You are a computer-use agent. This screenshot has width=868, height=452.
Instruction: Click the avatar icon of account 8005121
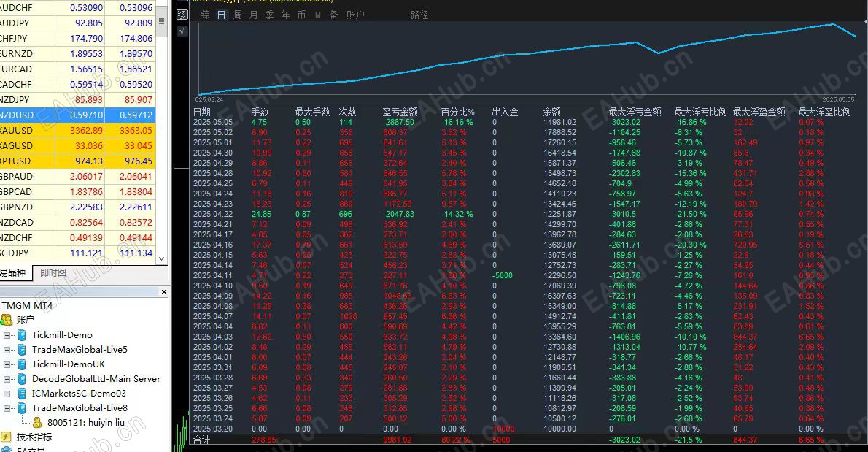point(36,422)
